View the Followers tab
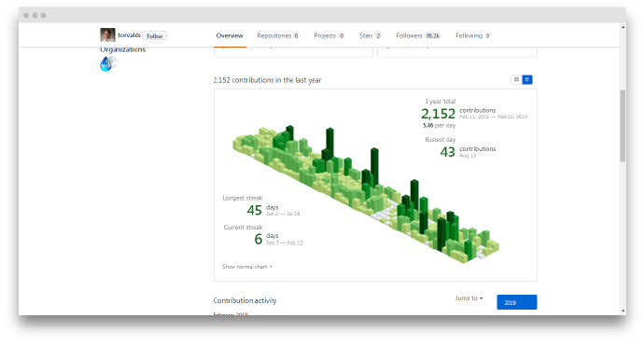This screenshot has height=346, width=644. coord(418,35)
